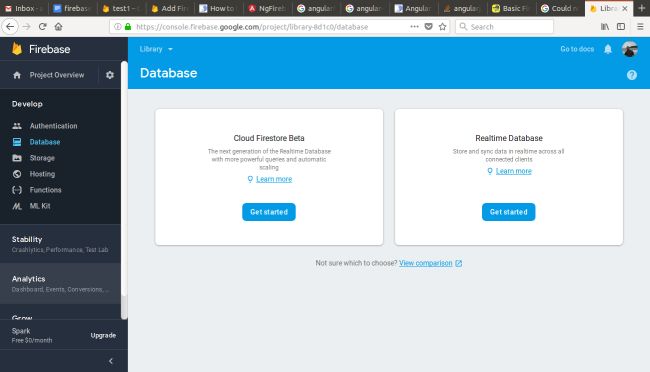
Task: Open ML Kit in the sidebar
Action: point(40,206)
